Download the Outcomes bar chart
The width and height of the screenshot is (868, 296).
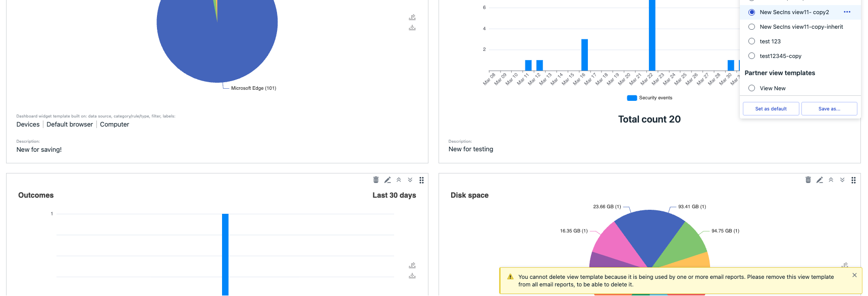(412, 276)
